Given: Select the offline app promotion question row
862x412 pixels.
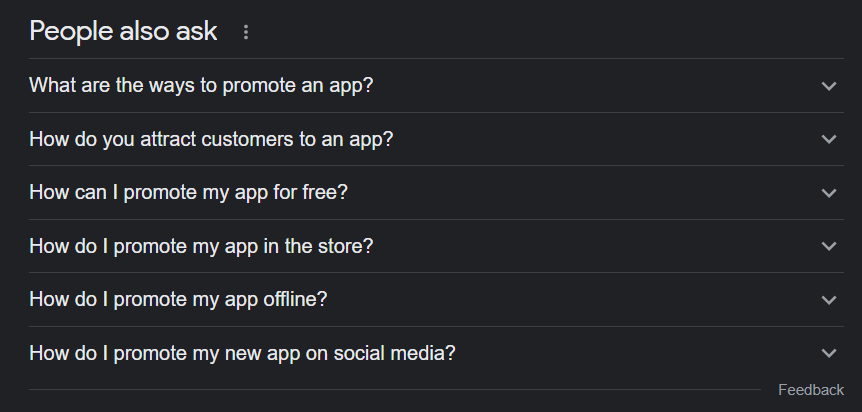Looking at the screenshot, I should pos(436,299).
